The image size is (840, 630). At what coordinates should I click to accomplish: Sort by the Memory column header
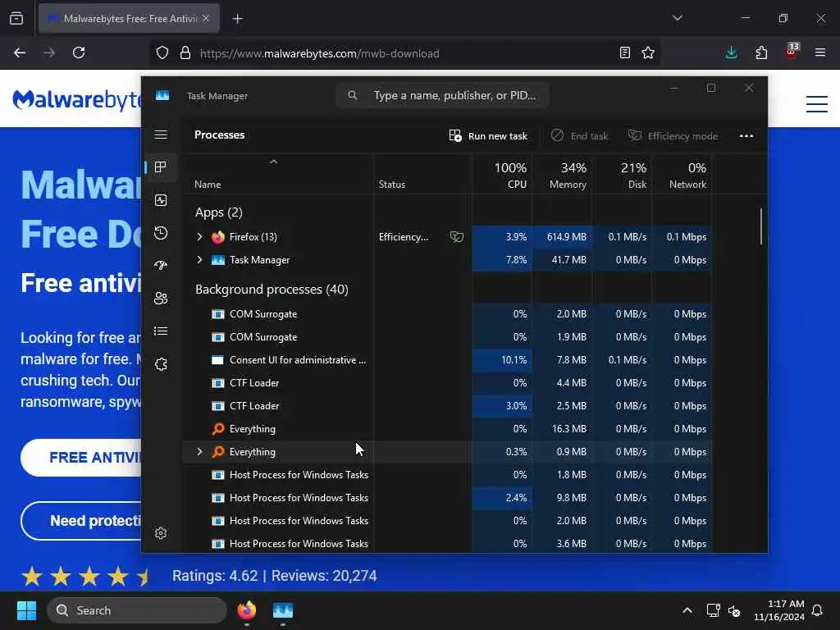(563, 176)
